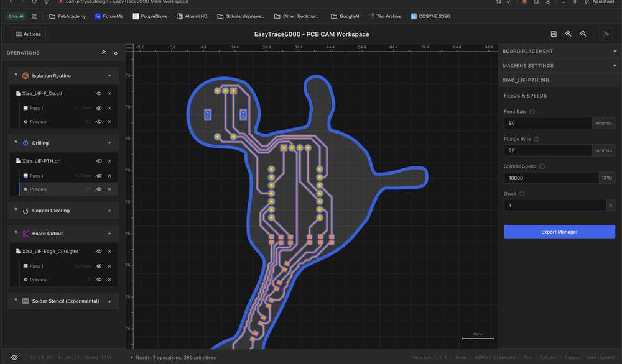
Task: Expand all operations with double-down chevron
Action: [x=116, y=53]
